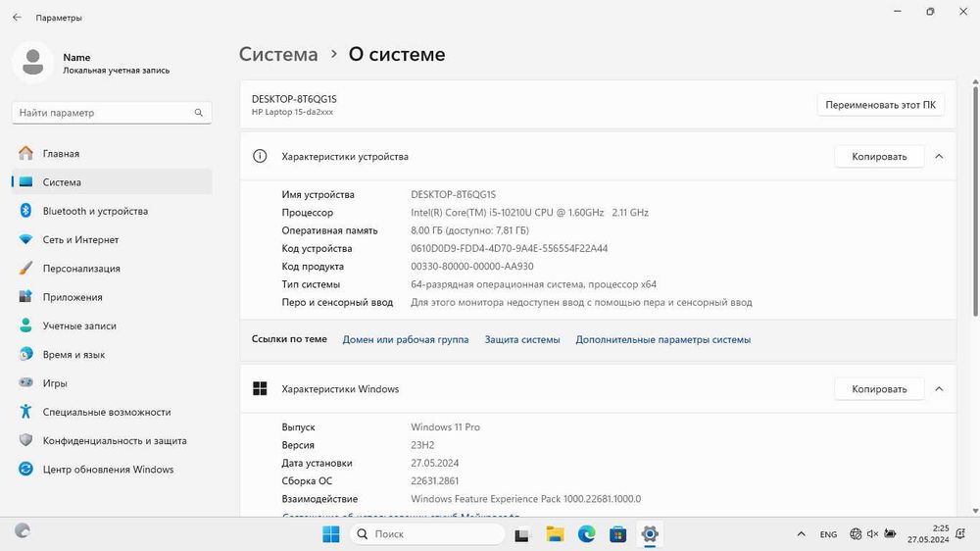This screenshot has width=980, height=551.
Task: Click the Name account label
Action: coord(76,57)
